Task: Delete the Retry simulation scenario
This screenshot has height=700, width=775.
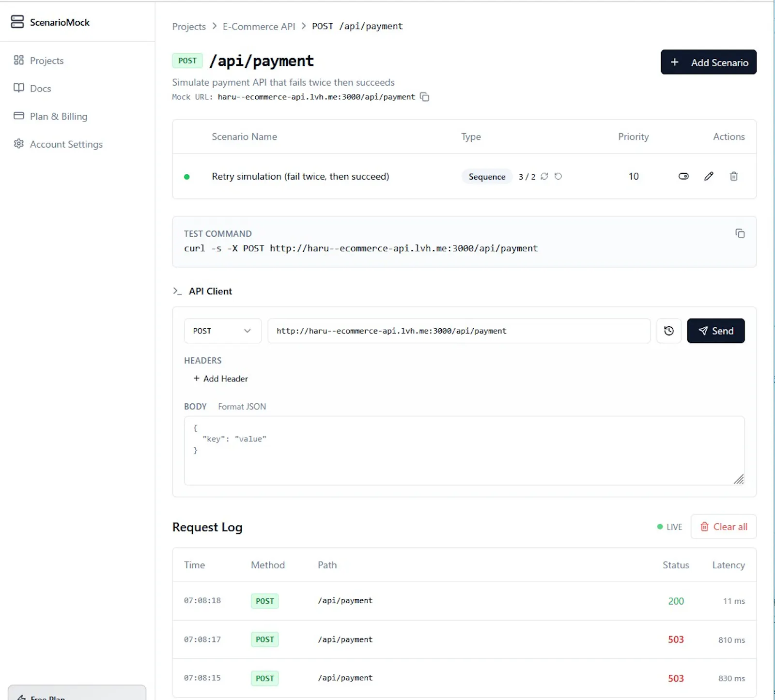Action: 734,176
